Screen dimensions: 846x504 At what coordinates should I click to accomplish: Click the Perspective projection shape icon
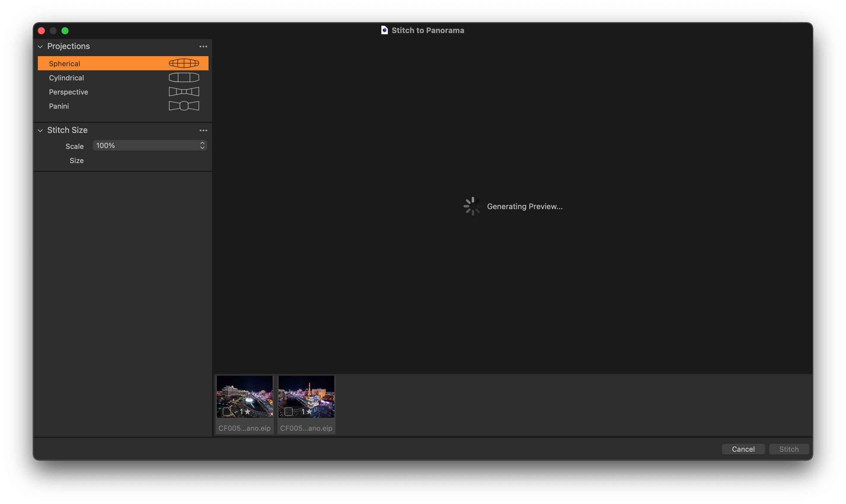(x=184, y=92)
